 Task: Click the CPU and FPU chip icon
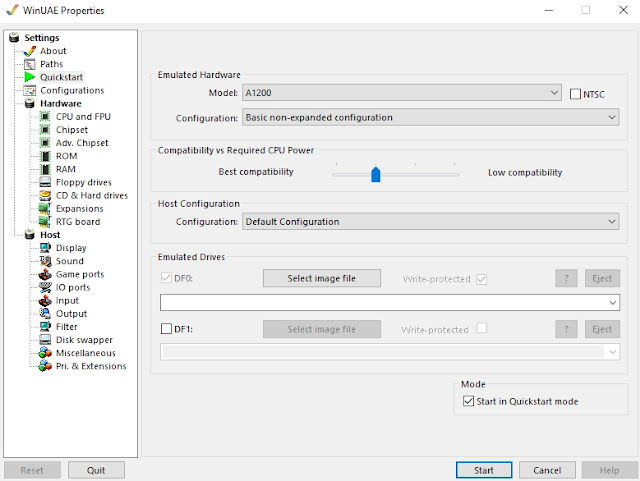point(45,116)
